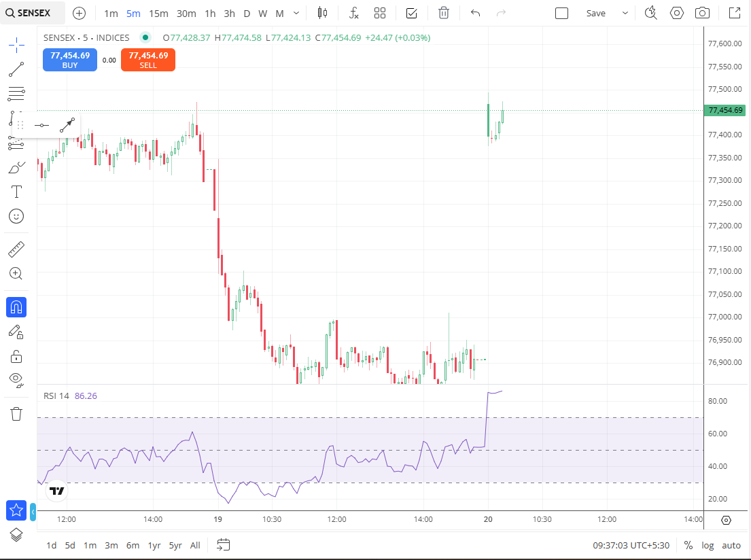This screenshot has width=751, height=560.
Task: Open the indicator templates grid
Action: tap(380, 13)
